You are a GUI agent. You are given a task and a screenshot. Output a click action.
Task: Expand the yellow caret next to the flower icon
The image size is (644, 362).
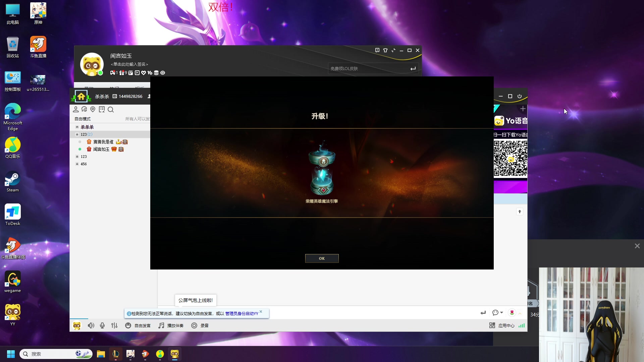pos(520,313)
